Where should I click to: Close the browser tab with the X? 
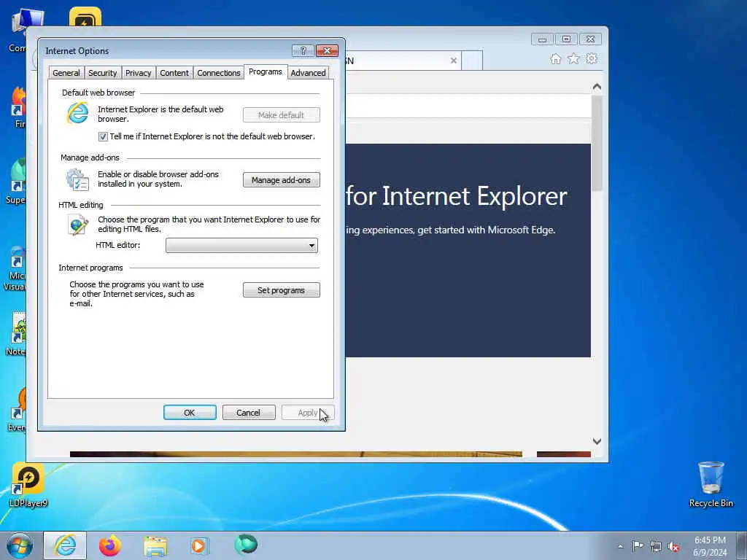(454, 61)
